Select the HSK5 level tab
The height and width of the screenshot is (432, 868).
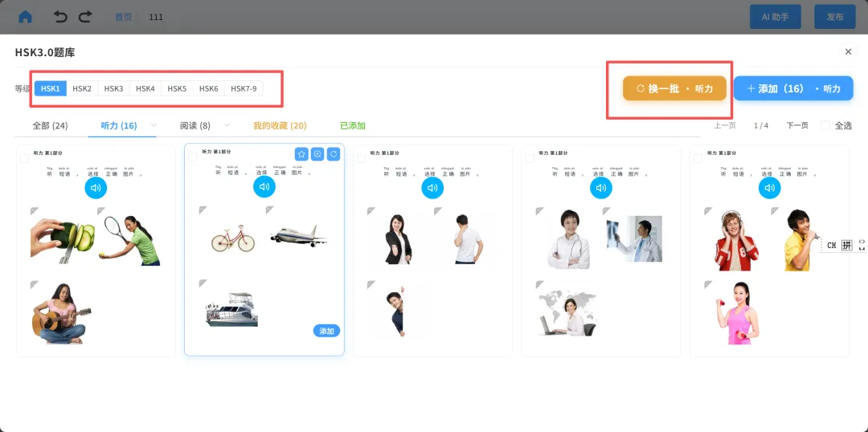pos(177,88)
